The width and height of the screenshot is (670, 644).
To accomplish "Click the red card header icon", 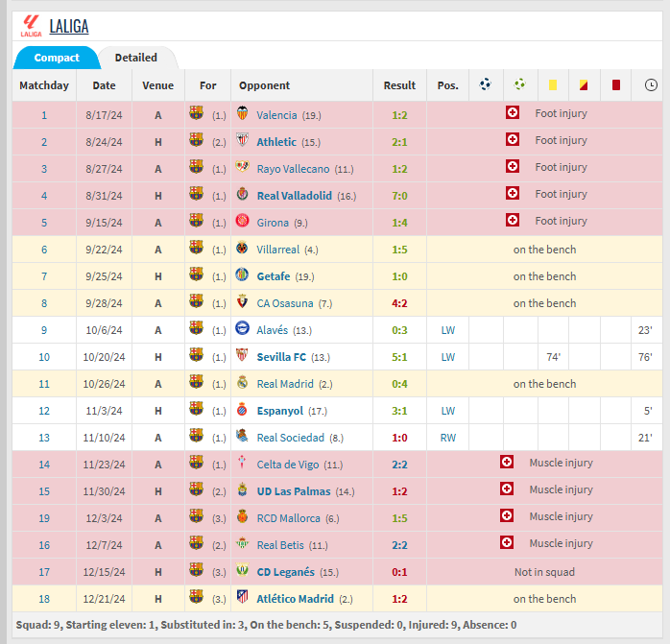I will tap(615, 85).
